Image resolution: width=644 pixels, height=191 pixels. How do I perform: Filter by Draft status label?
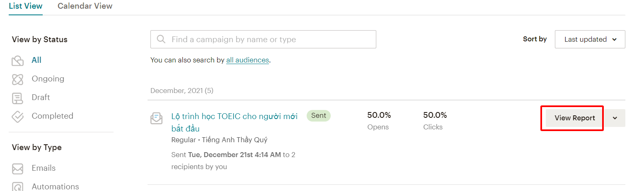(41, 98)
